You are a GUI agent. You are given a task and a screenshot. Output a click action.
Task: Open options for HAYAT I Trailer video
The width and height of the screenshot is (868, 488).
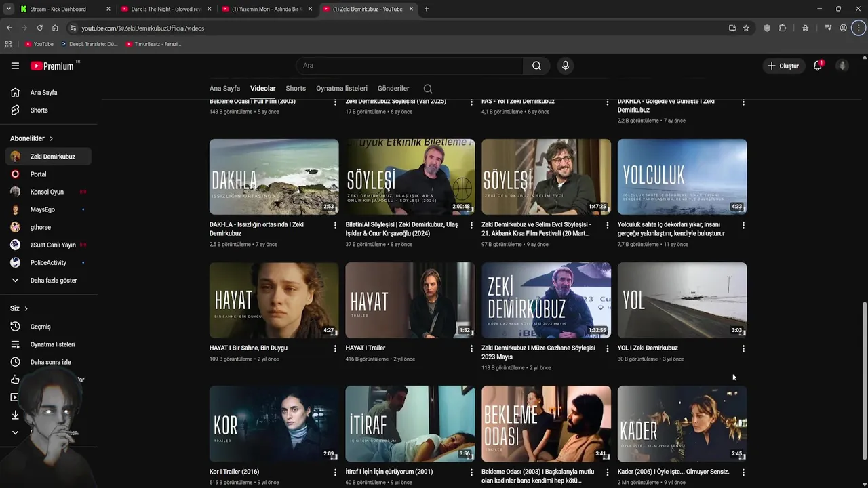tap(471, 348)
